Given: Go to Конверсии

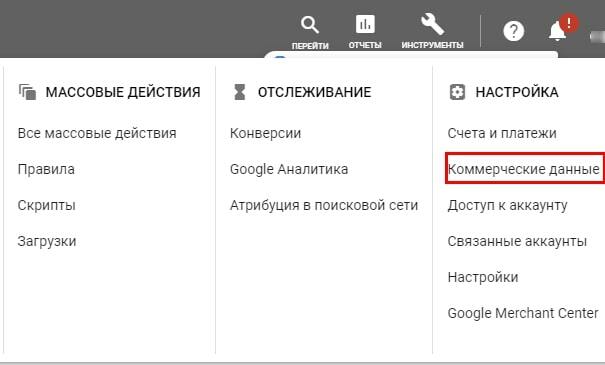Looking at the screenshot, I should 265,133.
